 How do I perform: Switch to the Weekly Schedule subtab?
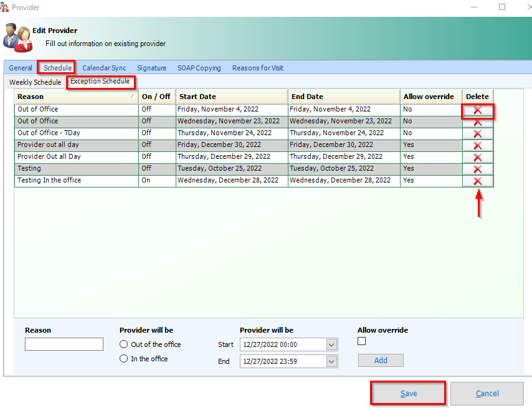click(x=35, y=82)
